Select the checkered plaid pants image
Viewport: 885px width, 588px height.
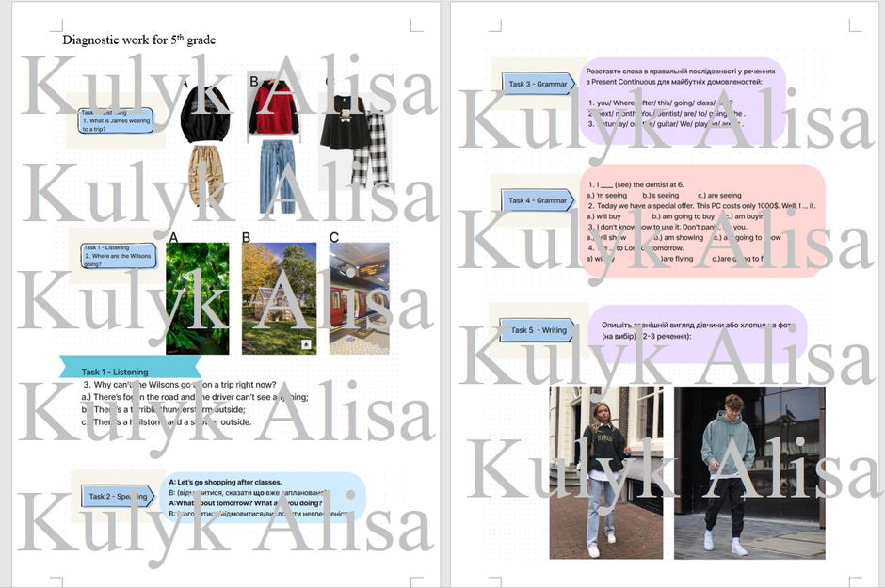pos(371,149)
